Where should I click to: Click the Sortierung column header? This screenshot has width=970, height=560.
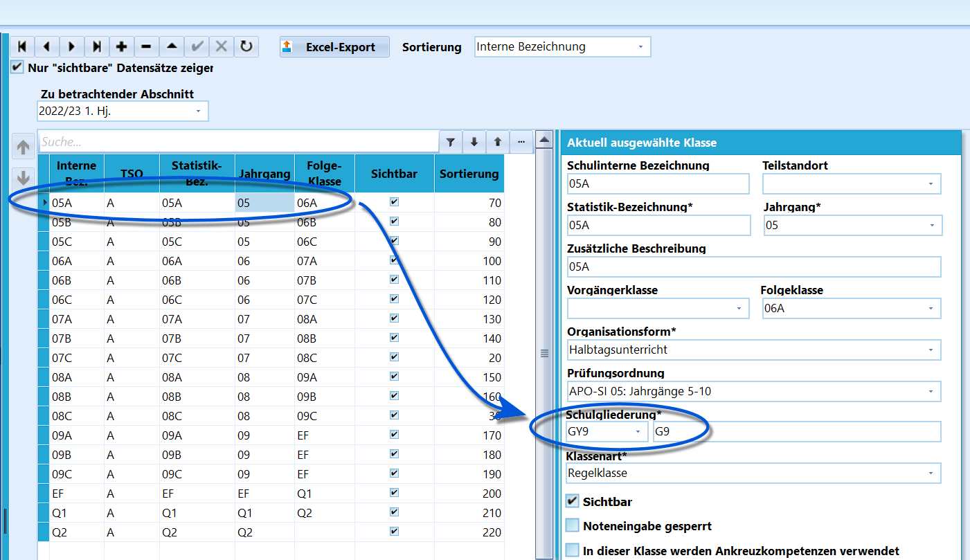pyautogui.click(x=469, y=174)
